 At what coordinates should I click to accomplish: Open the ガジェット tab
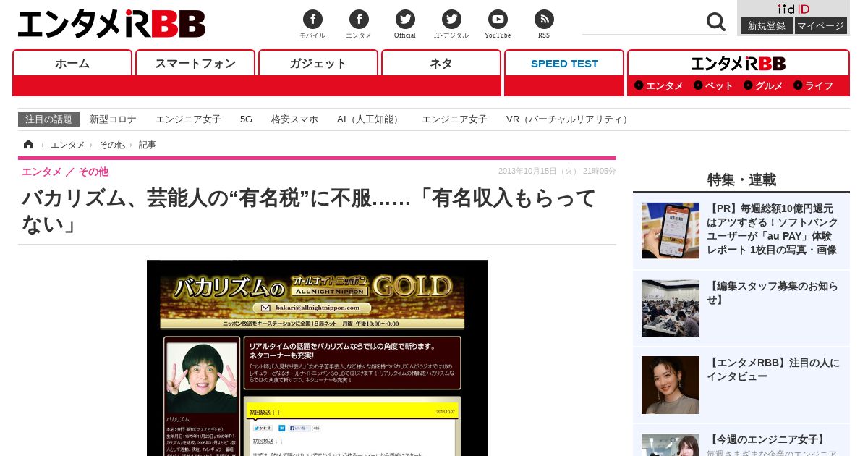(x=318, y=64)
